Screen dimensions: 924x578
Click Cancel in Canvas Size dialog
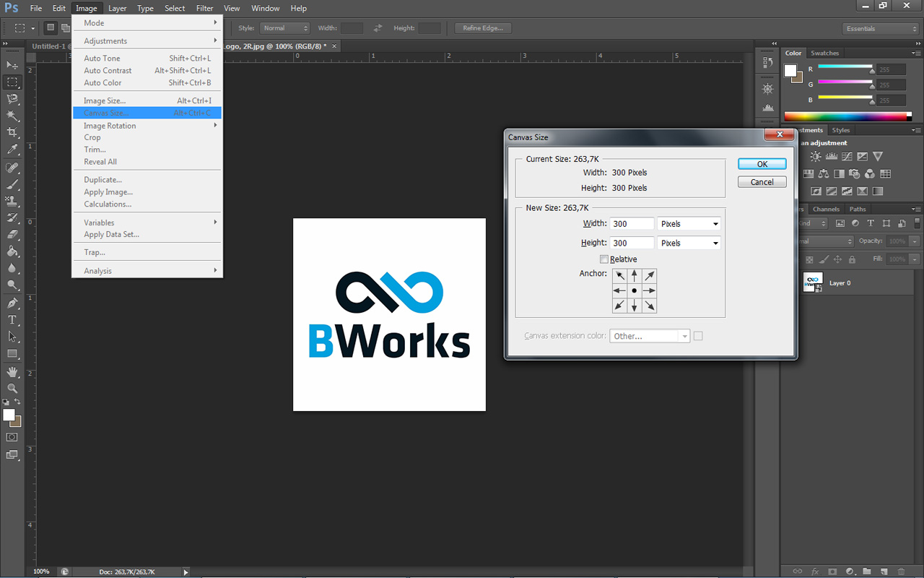tap(762, 182)
